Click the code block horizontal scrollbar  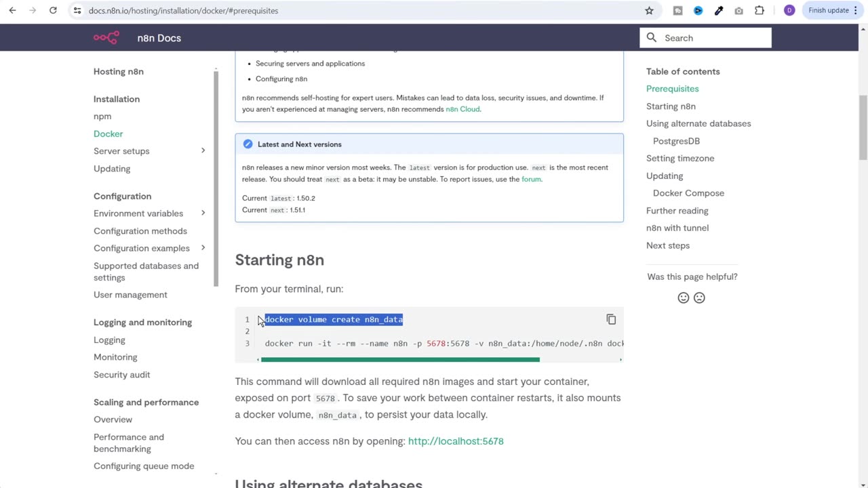coord(400,359)
